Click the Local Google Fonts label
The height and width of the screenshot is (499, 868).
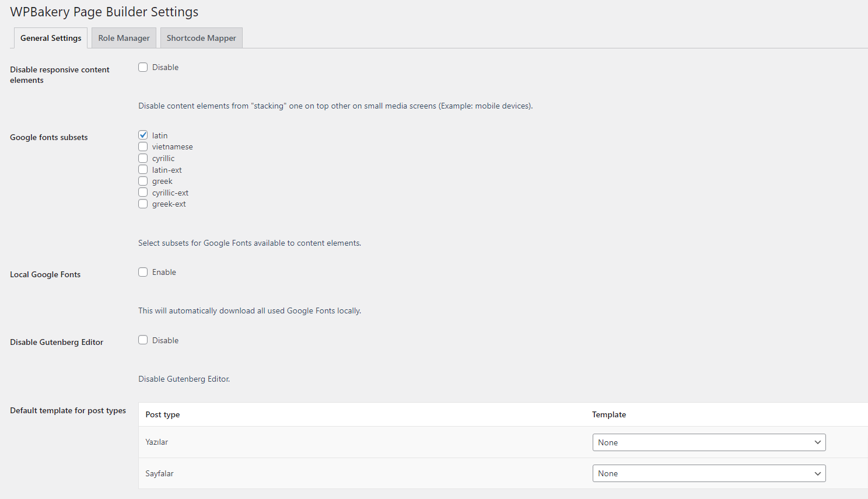(x=45, y=274)
